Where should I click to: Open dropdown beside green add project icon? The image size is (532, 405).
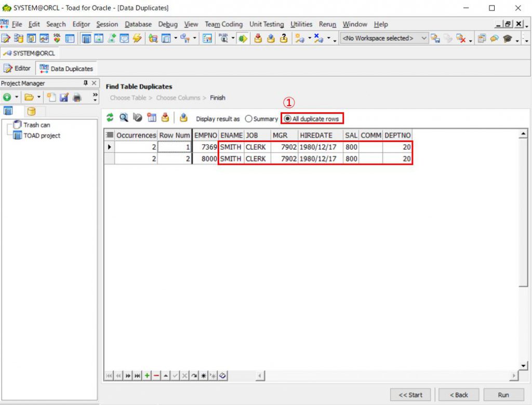tap(16, 97)
